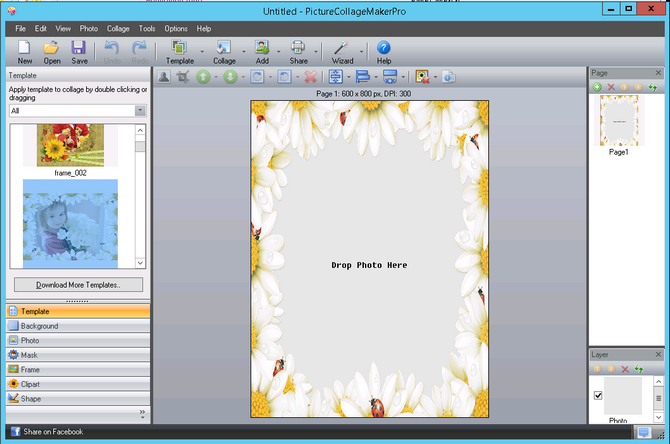Click Download More Templates button
Viewport: 670px width, 444px height.
(x=79, y=285)
